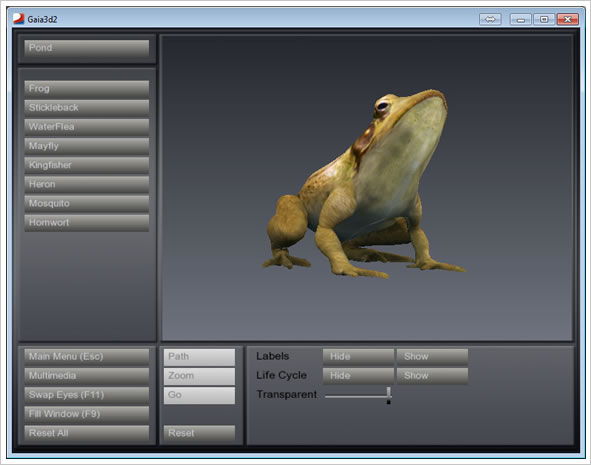View the Mosquito model

(x=87, y=204)
